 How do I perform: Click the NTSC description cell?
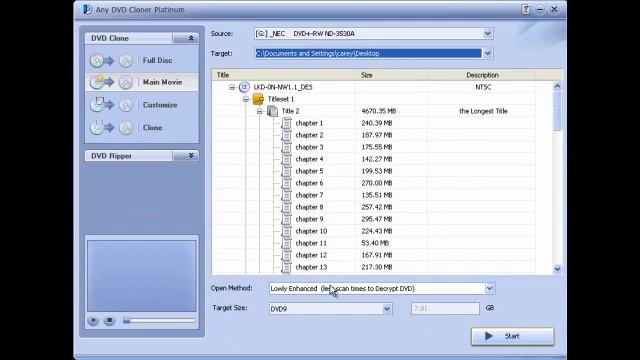pos(483,87)
